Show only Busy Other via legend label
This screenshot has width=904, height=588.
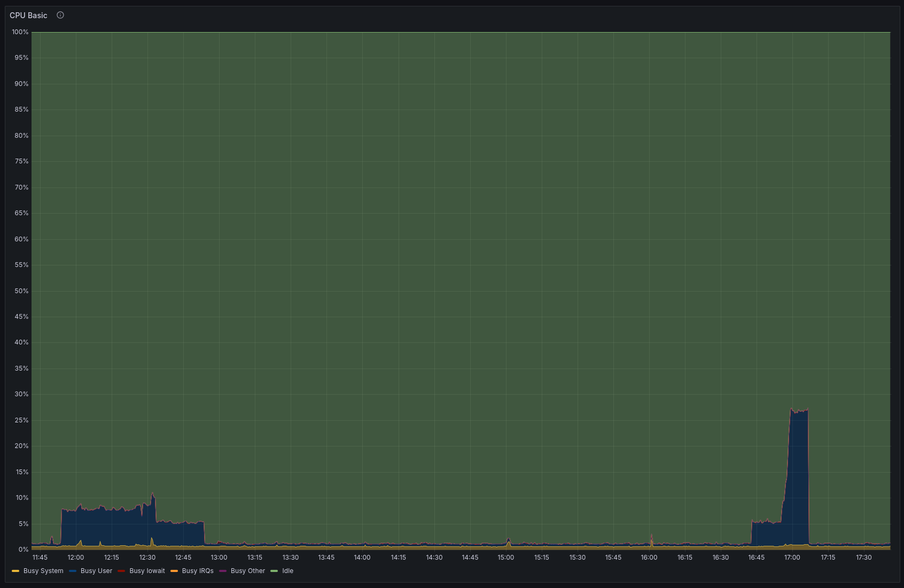pos(248,571)
